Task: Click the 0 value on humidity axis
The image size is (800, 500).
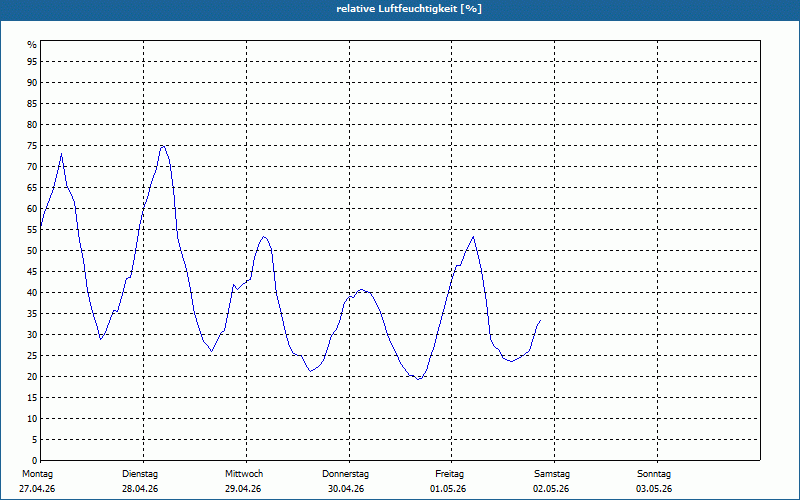Action: 35,461
